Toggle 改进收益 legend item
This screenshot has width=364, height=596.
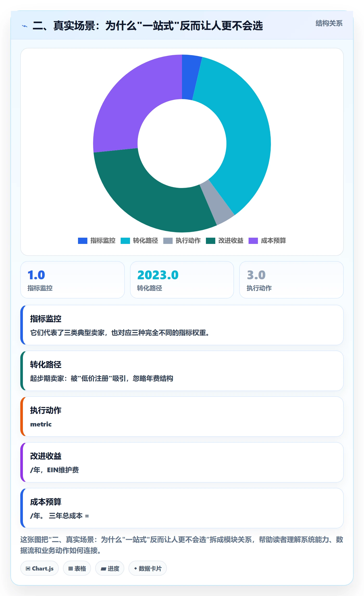225,241
